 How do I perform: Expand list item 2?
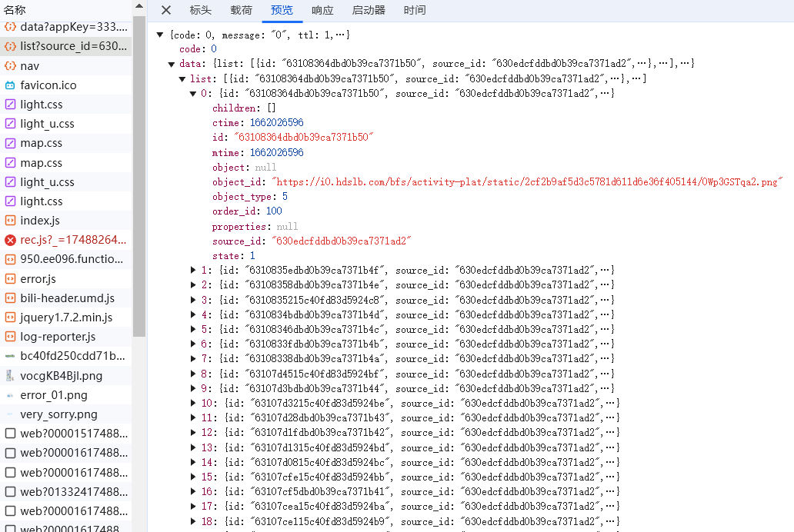(x=193, y=285)
